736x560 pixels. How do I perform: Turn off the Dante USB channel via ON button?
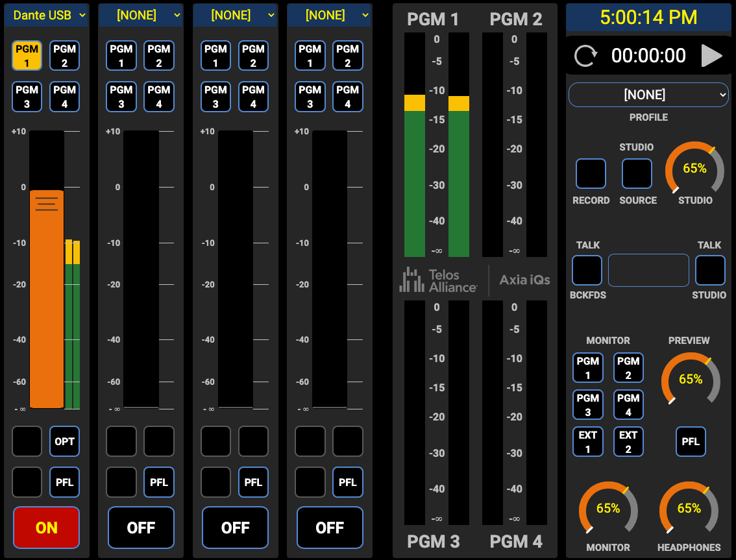47,528
